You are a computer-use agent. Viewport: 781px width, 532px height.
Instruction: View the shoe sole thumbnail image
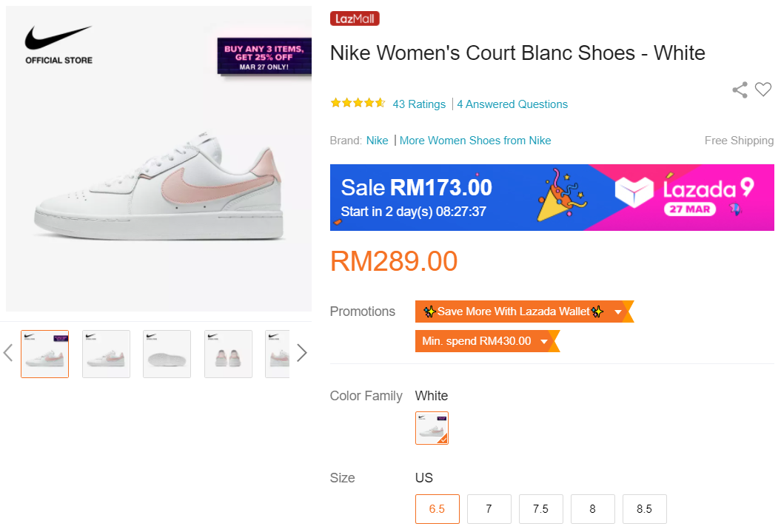[167, 354]
